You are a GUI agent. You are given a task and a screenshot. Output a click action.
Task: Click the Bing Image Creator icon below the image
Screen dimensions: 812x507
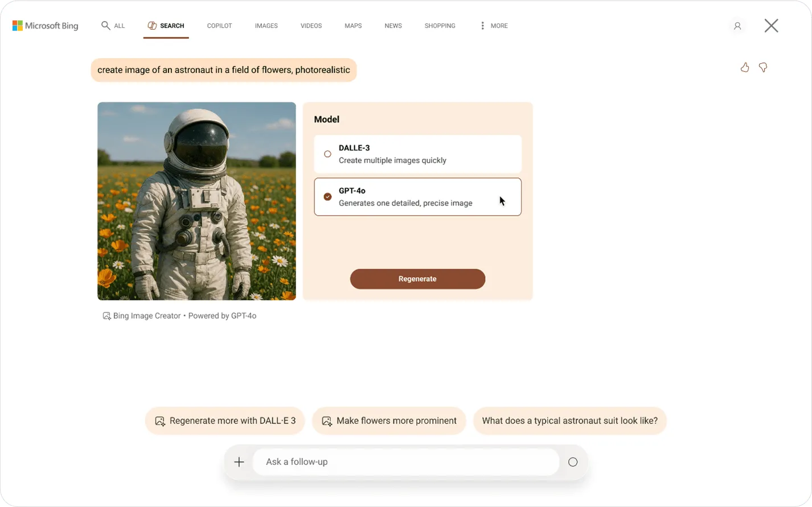[x=106, y=315]
